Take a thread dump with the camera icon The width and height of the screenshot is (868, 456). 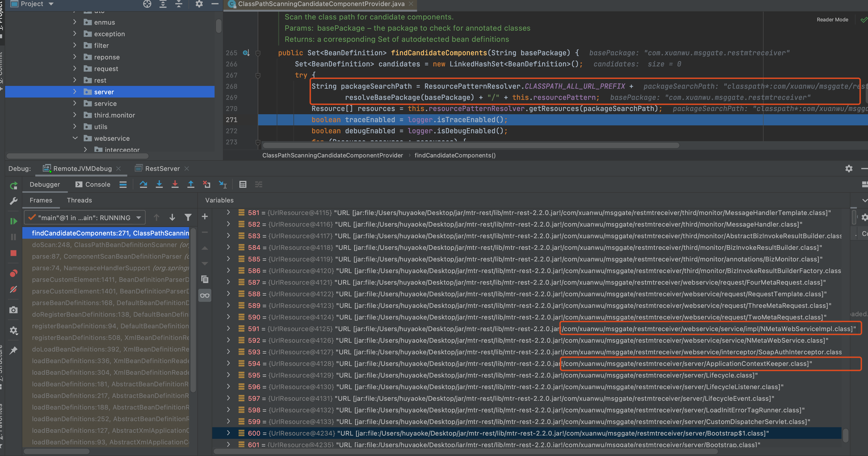(x=13, y=310)
